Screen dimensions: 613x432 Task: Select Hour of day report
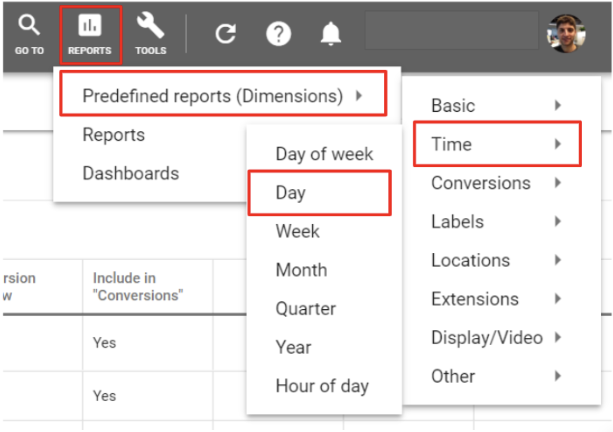tap(322, 386)
